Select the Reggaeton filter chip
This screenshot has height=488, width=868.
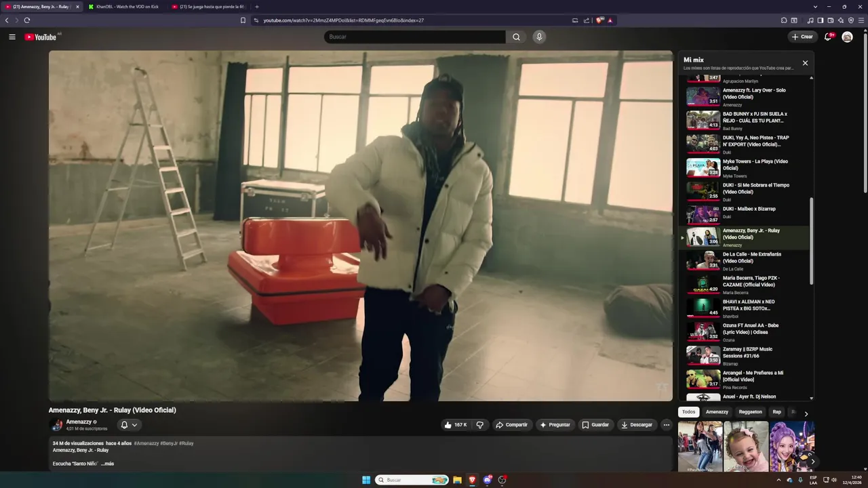[x=750, y=412]
